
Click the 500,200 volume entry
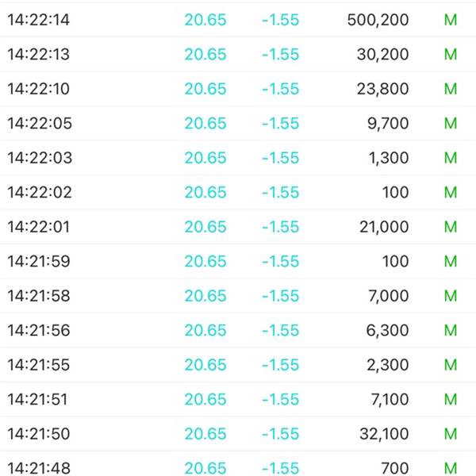378,20
